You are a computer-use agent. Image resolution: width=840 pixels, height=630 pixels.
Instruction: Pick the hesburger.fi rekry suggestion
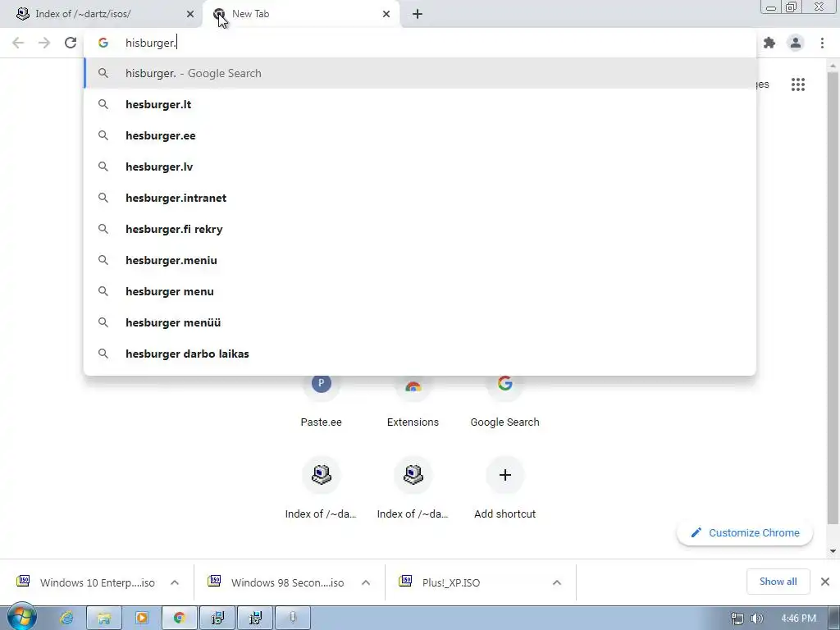(x=420, y=229)
